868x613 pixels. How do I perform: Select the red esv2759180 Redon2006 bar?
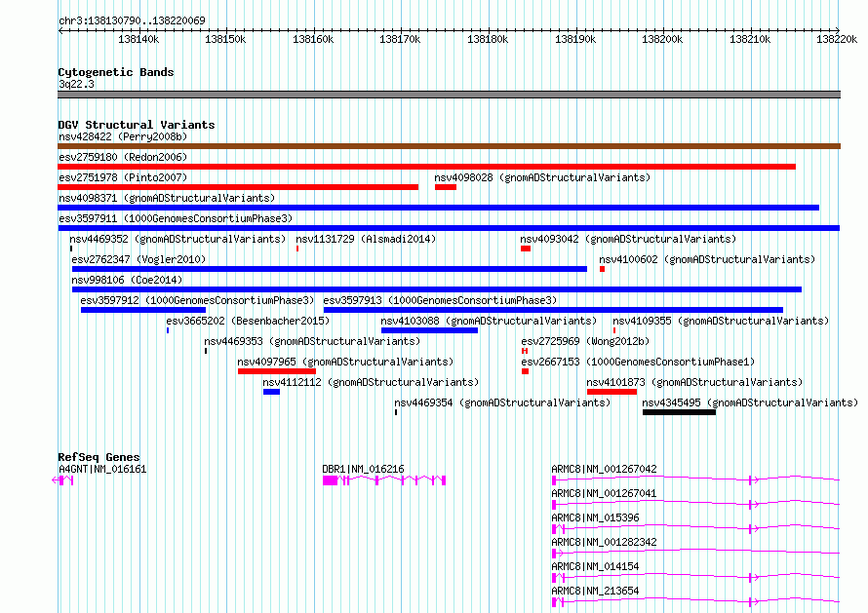coord(426,167)
